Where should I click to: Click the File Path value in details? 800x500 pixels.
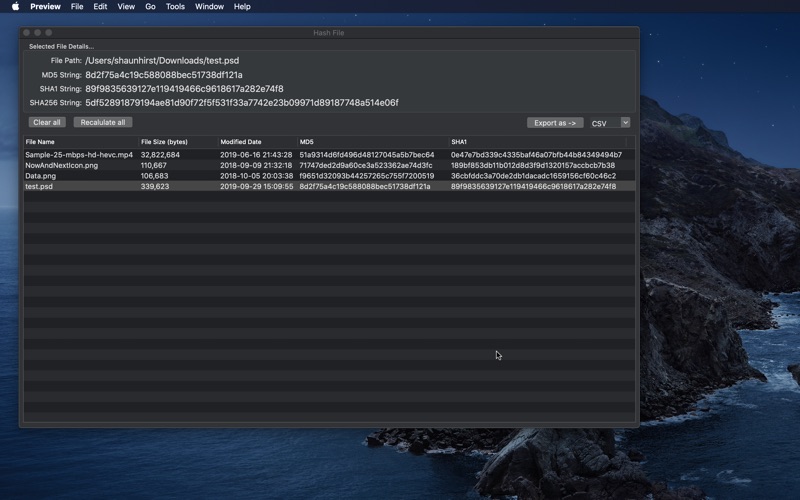[x=162, y=61]
